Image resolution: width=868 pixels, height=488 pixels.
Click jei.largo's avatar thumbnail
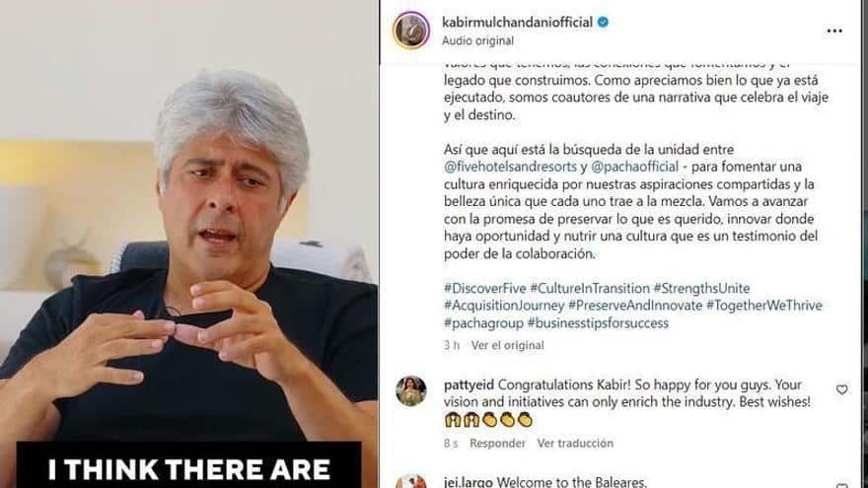pyautogui.click(x=410, y=482)
